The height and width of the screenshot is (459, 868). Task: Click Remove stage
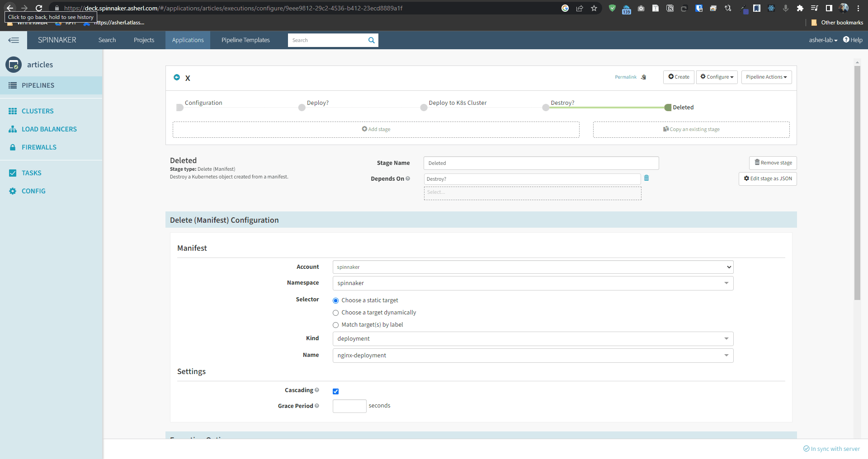pyautogui.click(x=773, y=163)
